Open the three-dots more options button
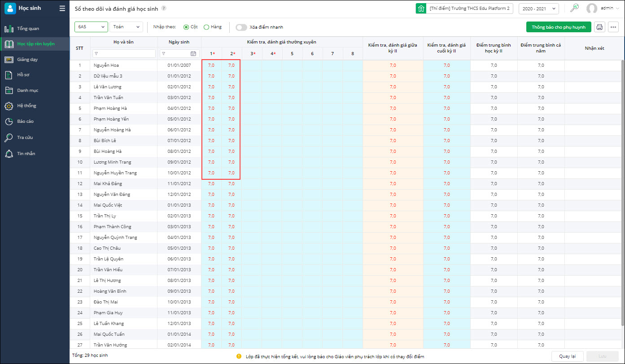Screen dimensions: 625x364 click(613, 27)
